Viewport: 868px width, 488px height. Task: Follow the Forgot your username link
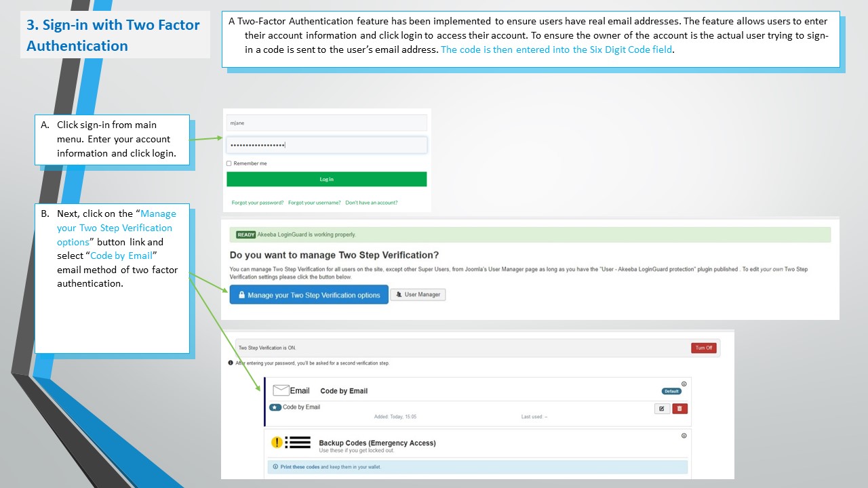pyautogui.click(x=314, y=203)
